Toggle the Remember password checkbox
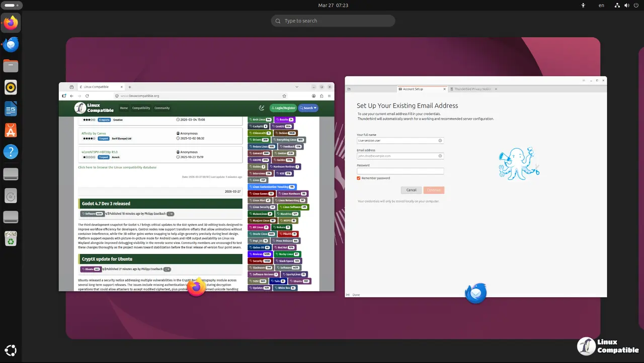 359,178
